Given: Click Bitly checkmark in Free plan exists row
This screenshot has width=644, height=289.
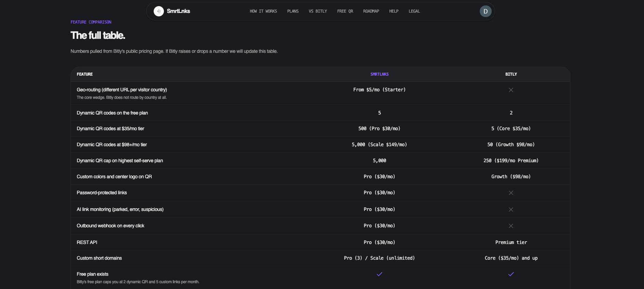Looking at the screenshot, I should click(x=511, y=274).
